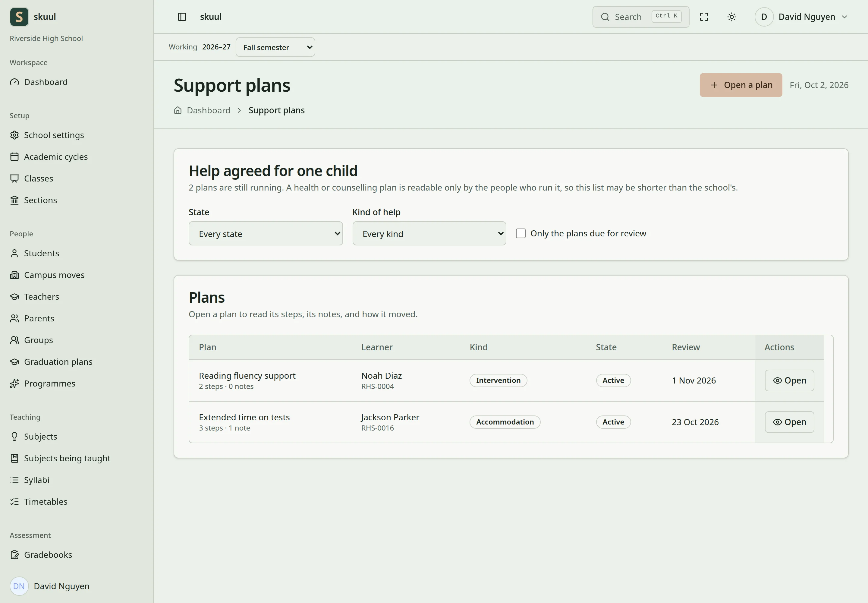This screenshot has width=868, height=603.
Task: Click the Classes board icon
Action: pos(14,178)
